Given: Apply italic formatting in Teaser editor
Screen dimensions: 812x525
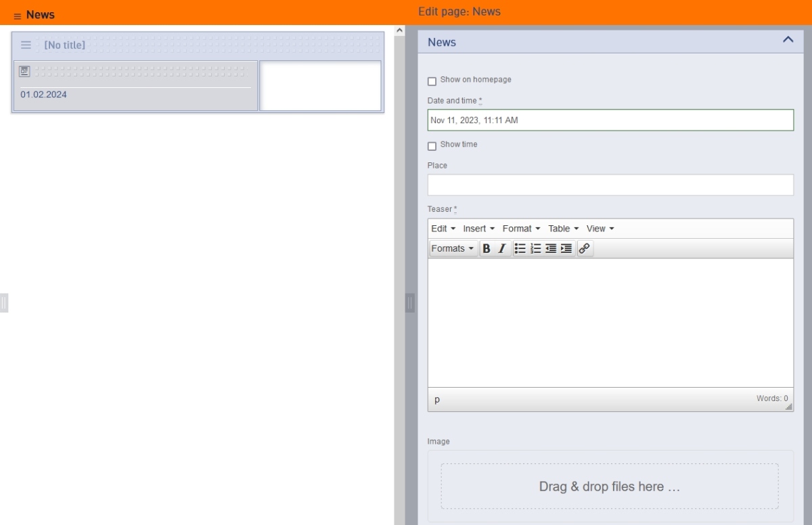Looking at the screenshot, I should pyautogui.click(x=501, y=248).
